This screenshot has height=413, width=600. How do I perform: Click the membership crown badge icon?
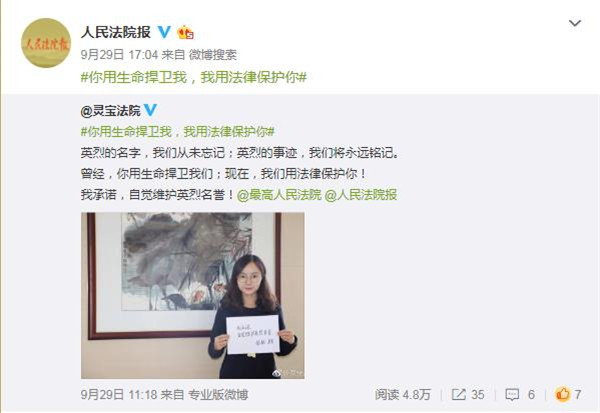[x=185, y=33]
